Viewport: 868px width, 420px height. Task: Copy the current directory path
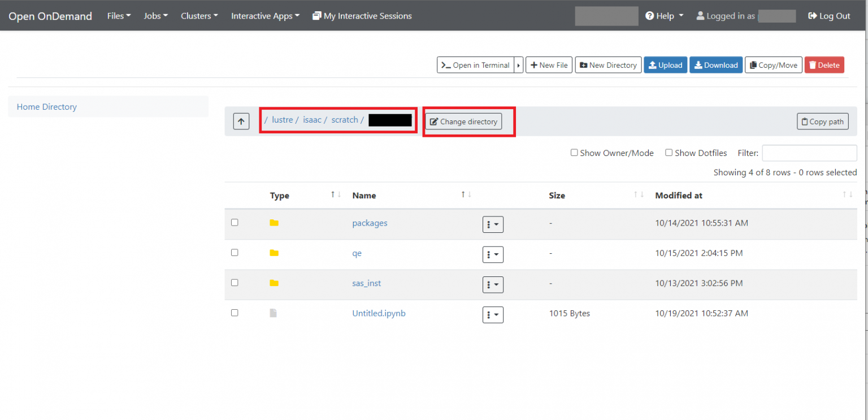(822, 121)
